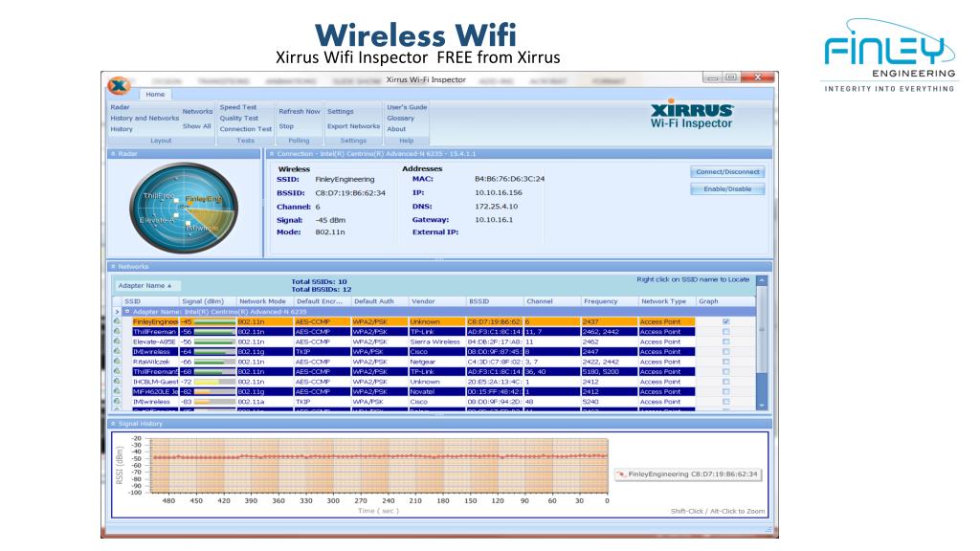Enable Graph for the 5180, 5200 ThillFreeman row
Viewport: 980px width, 551px height.
[725, 372]
